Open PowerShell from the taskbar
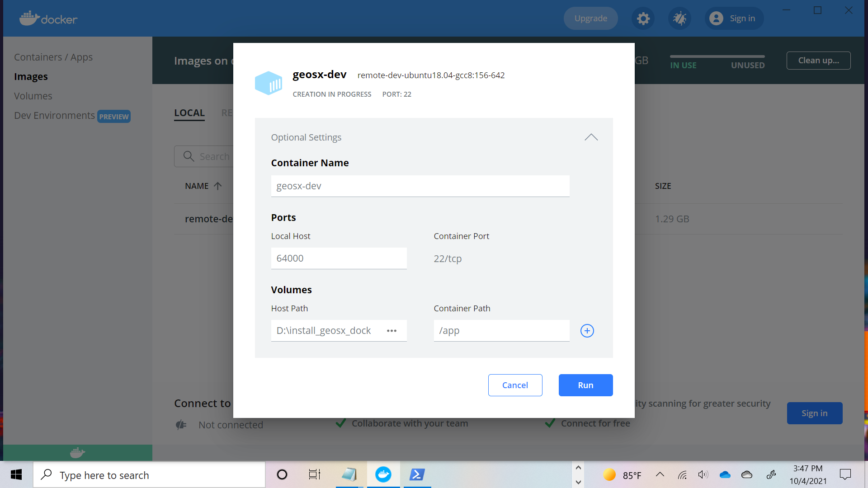Screen dimensions: 868x488 (x=417, y=474)
